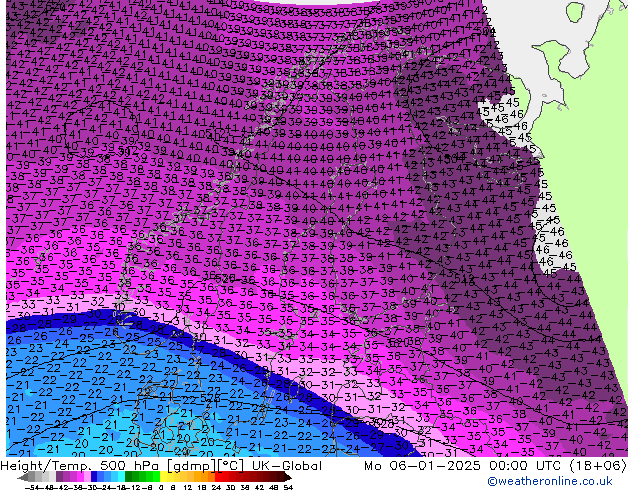Select the dark blue legend swatch
634x490 pixels.
click(x=94, y=476)
